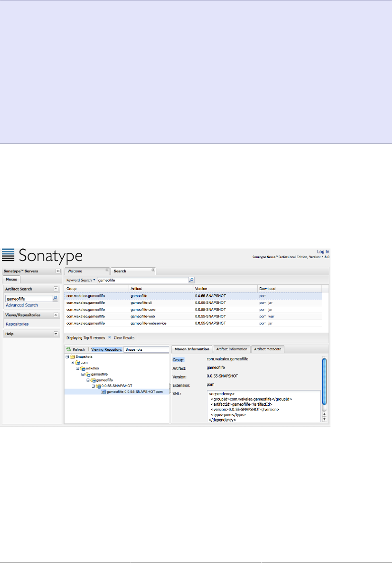
Task: Click the X icon beside Clear Results
Action: pos(109,337)
